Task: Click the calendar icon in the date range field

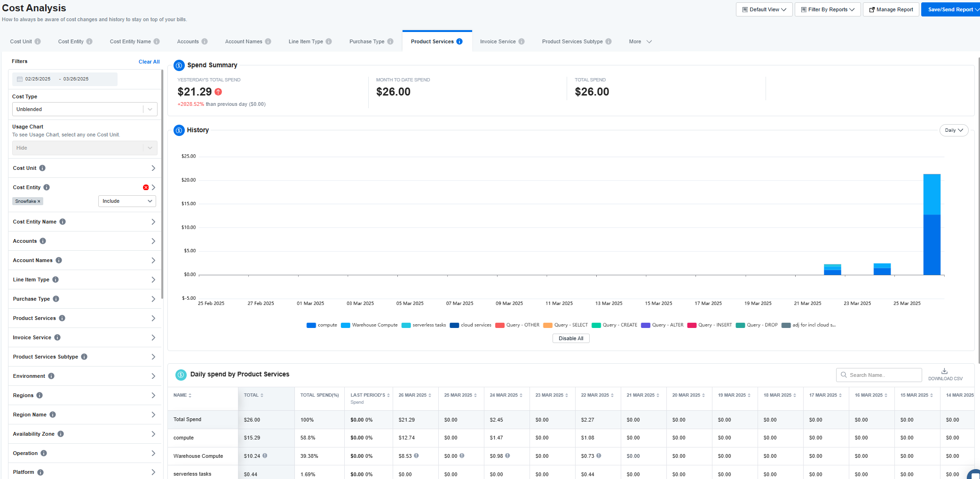Action: point(20,79)
